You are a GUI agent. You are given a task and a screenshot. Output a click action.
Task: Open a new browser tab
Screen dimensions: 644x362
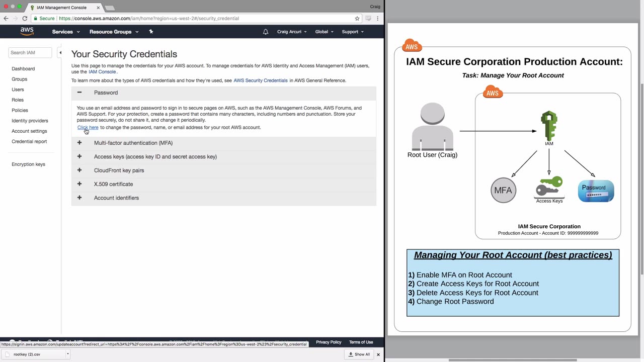[110, 8]
